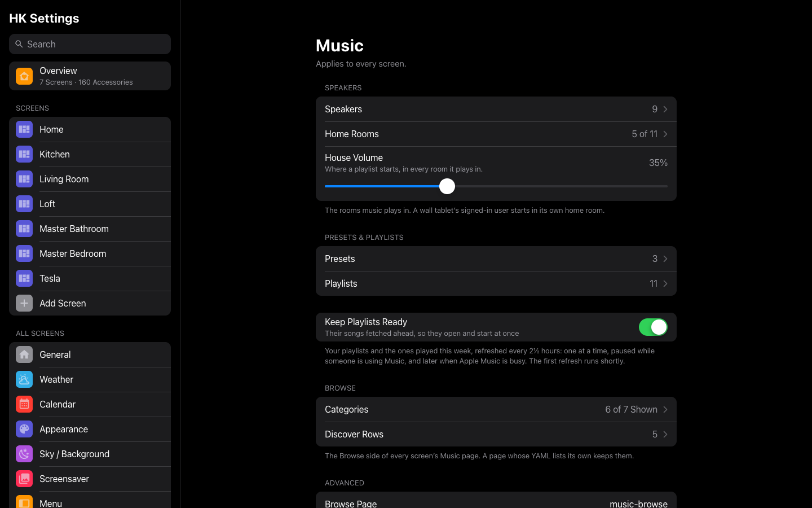The height and width of the screenshot is (508, 812).
Task: Click the Master Bedroom screen icon
Action: (x=24, y=253)
